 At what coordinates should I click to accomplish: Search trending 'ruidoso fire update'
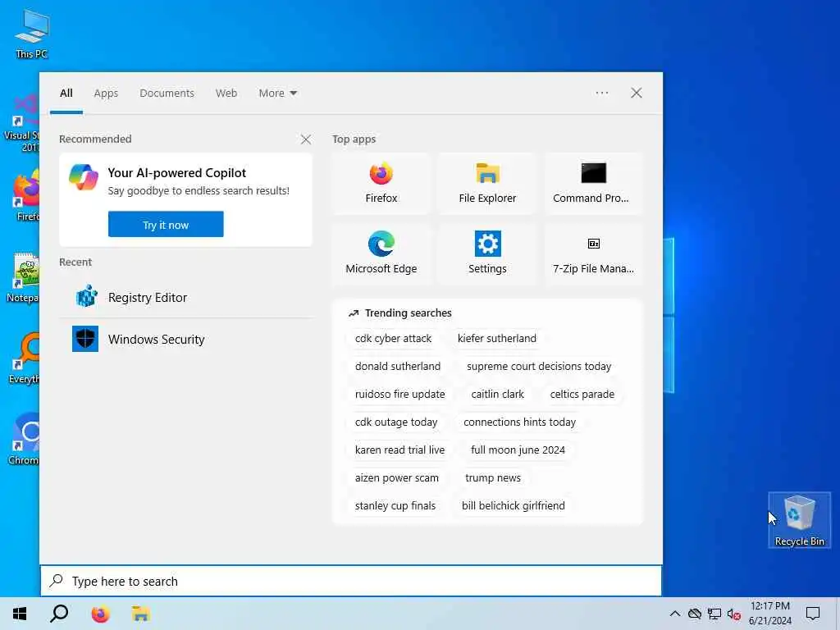[399, 395]
